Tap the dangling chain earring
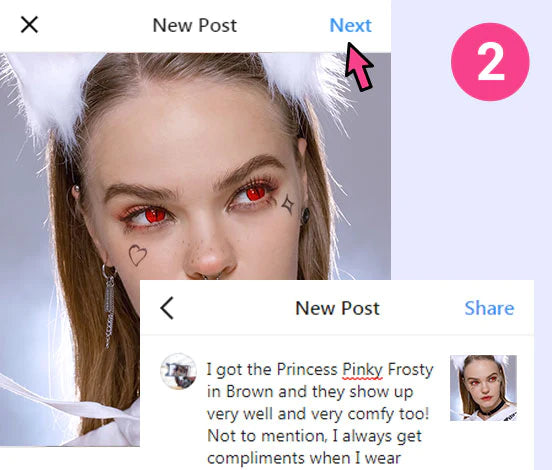 [109, 305]
